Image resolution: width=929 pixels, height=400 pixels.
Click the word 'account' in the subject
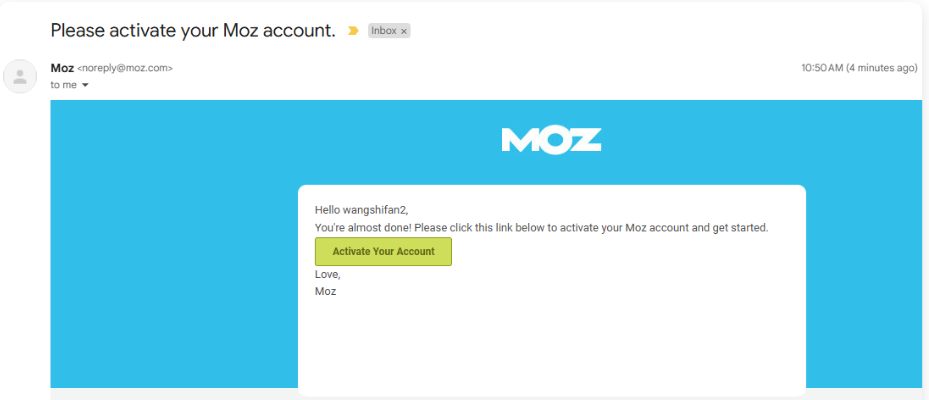[x=297, y=30]
